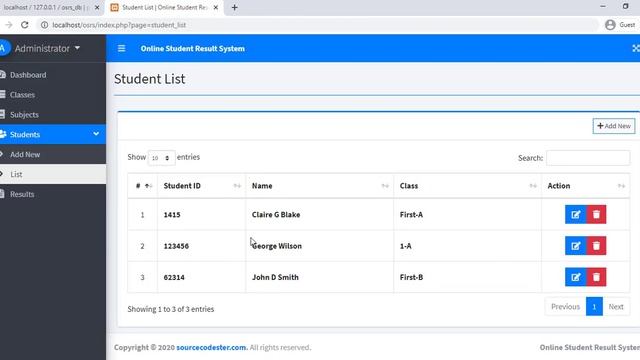Click the Next pagination button
Image resolution: width=640 pixels, height=360 pixels.
(x=616, y=307)
